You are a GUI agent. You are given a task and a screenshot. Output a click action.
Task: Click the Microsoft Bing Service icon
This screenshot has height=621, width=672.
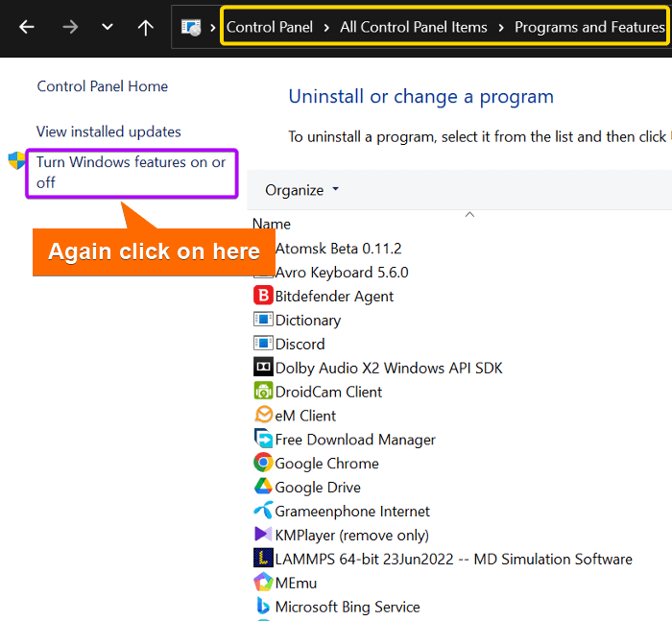(x=263, y=606)
